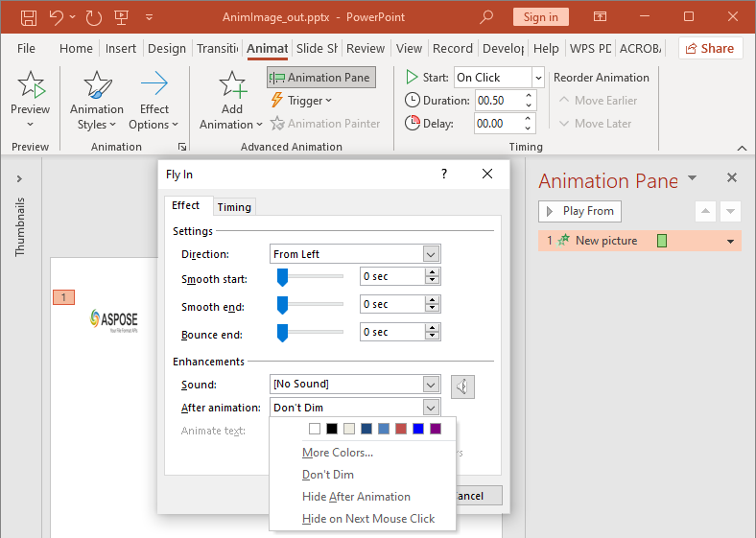Click the Play From button

tap(579, 211)
